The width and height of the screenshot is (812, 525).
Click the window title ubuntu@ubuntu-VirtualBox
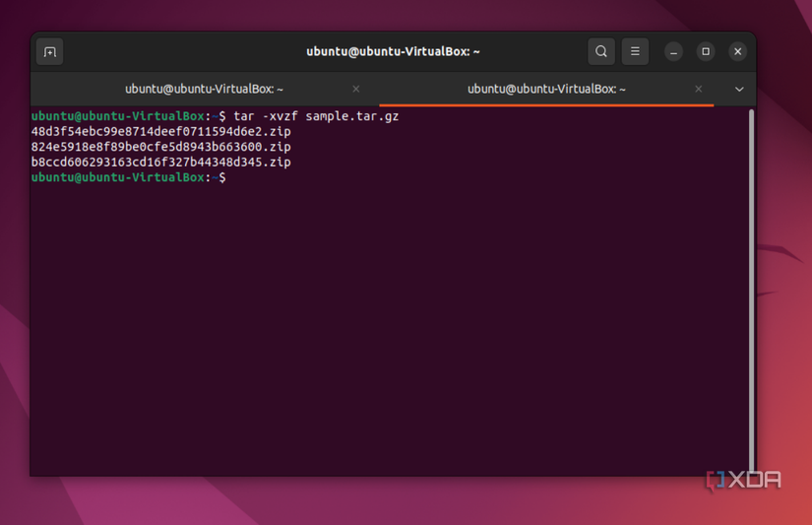click(x=393, y=51)
